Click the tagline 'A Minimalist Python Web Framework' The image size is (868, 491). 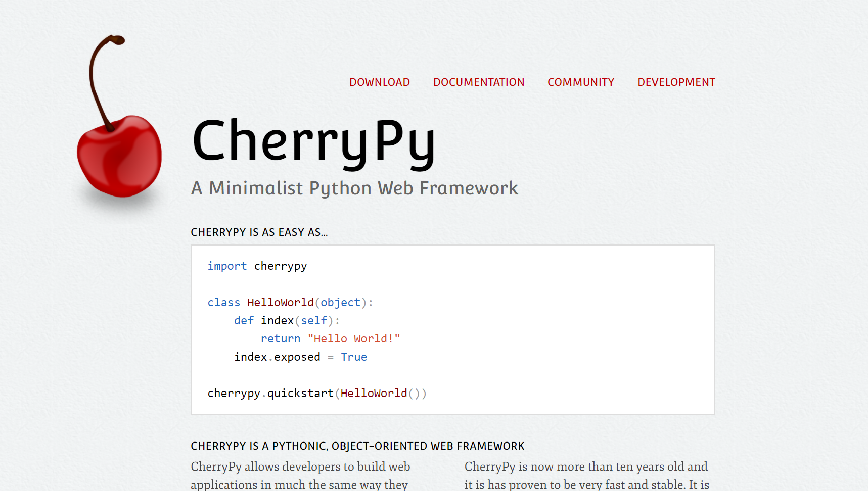coord(354,188)
